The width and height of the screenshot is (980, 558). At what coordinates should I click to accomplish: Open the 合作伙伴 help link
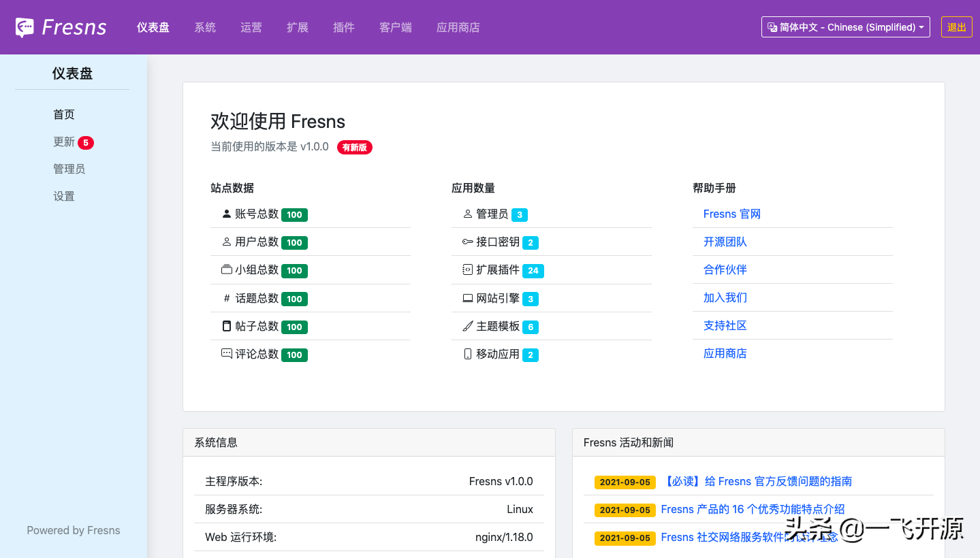click(x=725, y=269)
